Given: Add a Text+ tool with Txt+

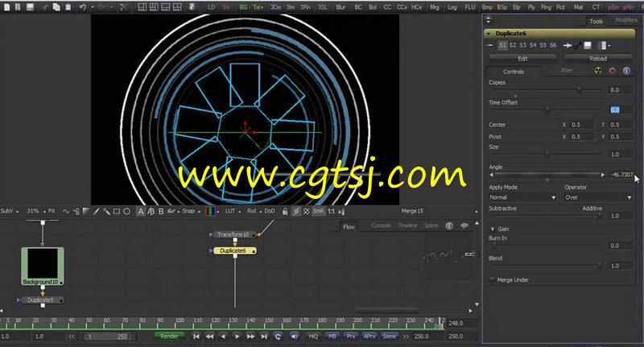Looking at the screenshot, I should tap(258, 7).
